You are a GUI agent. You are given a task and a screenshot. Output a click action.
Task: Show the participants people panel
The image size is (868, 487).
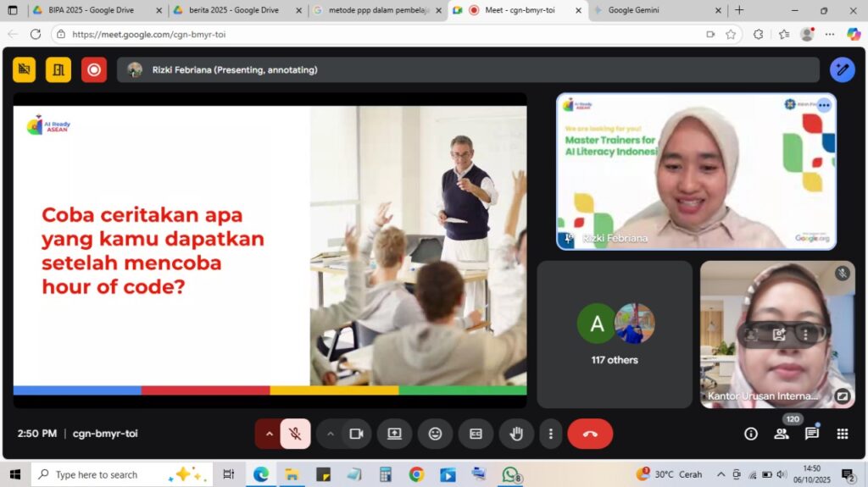tap(781, 434)
